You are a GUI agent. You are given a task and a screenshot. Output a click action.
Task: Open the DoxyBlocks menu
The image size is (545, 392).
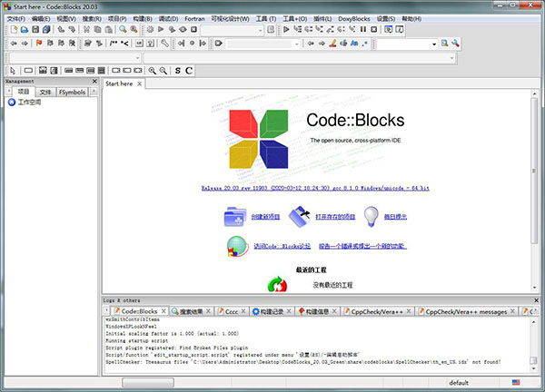(x=354, y=19)
